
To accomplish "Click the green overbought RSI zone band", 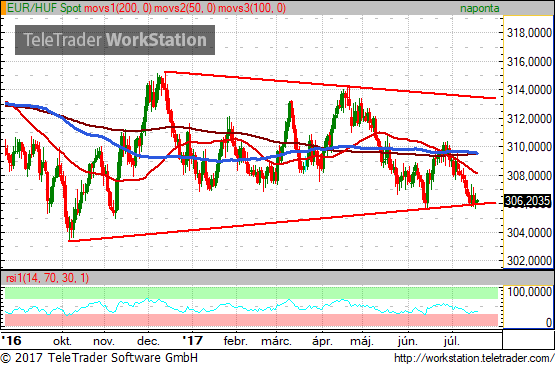I will click(251, 293).
